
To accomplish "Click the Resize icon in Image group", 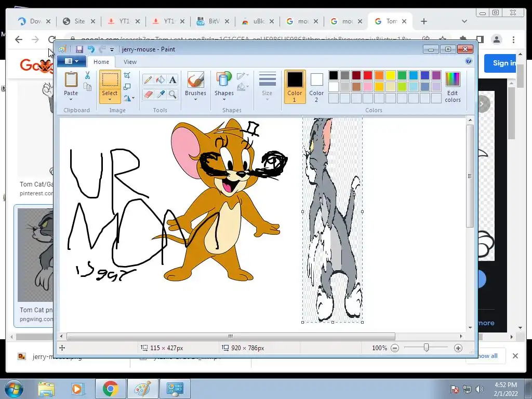I will click(x=127, y=87).
